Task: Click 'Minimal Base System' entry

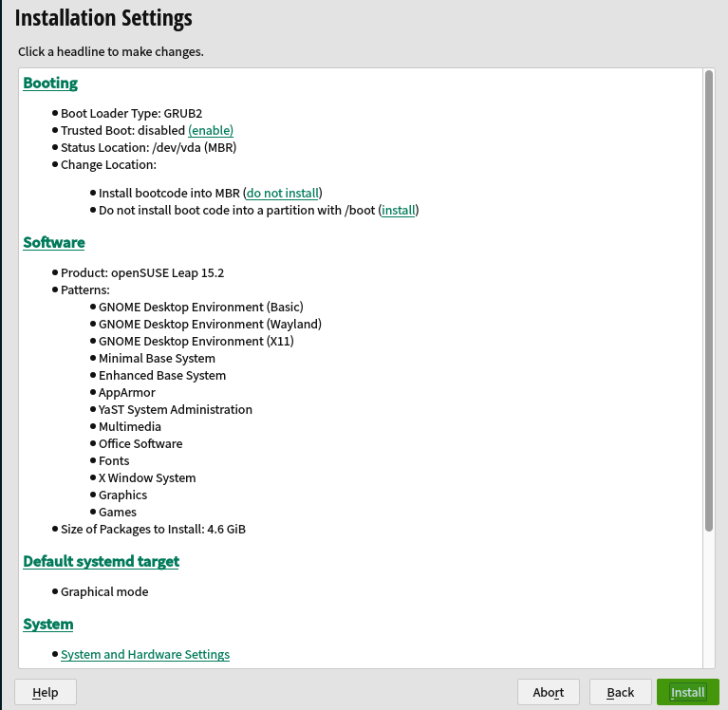Action: 157,359
